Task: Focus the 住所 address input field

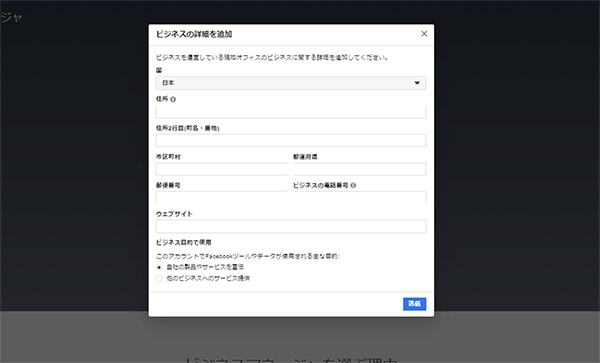Action: (291, 112)
